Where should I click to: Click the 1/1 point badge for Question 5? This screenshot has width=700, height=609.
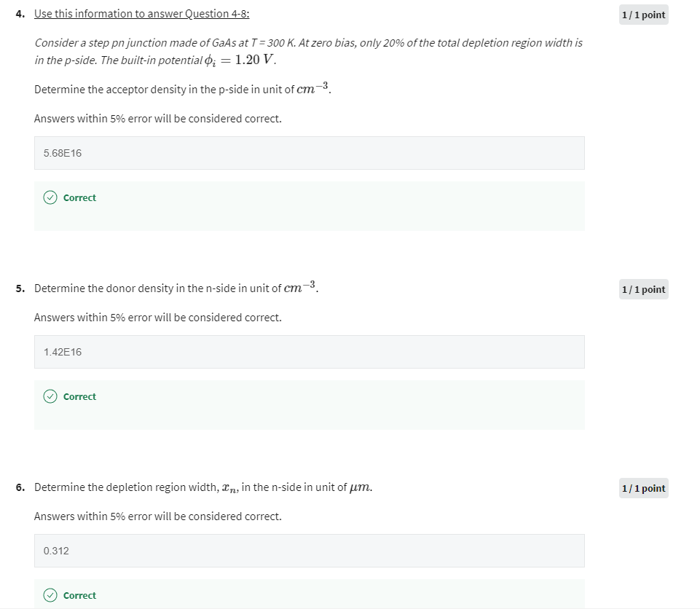pos(644,289)
